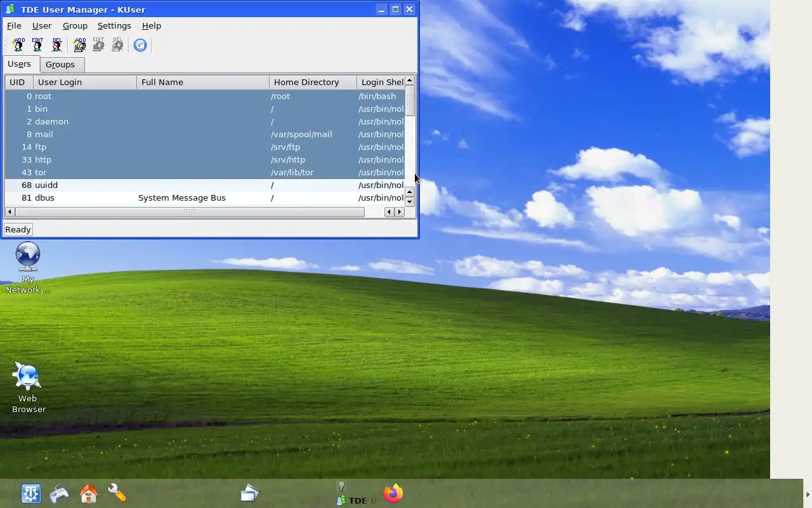
Task: Click the greyed Delete group toolbar icon
Action: coord(117,44)
